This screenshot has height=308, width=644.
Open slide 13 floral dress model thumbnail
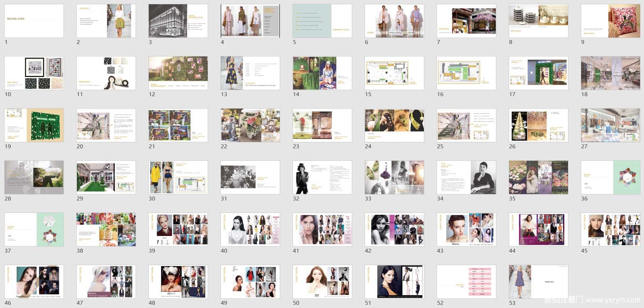coord(250,73)
